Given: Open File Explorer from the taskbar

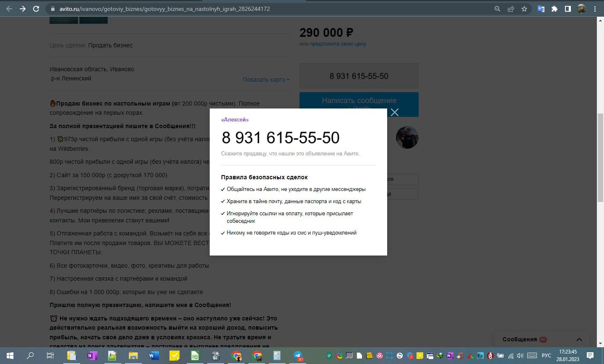Looking at the screenshot, I should pos(133,356).
